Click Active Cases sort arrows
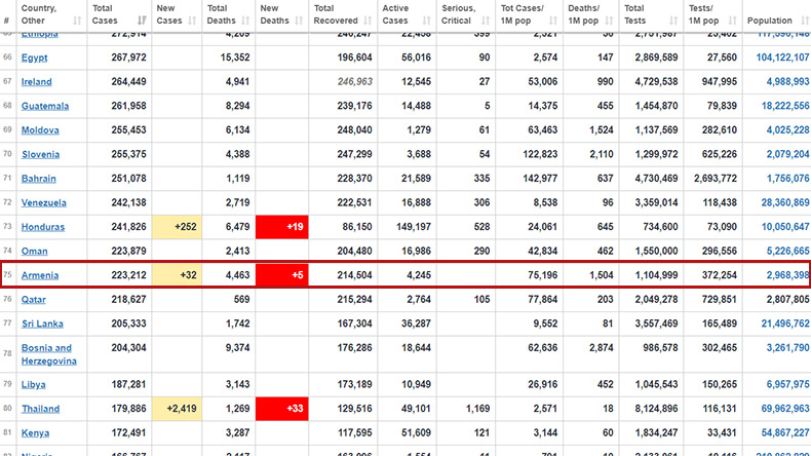Viewport: 811px width, 456px height. pyautogui.click(x=427, y=21)
